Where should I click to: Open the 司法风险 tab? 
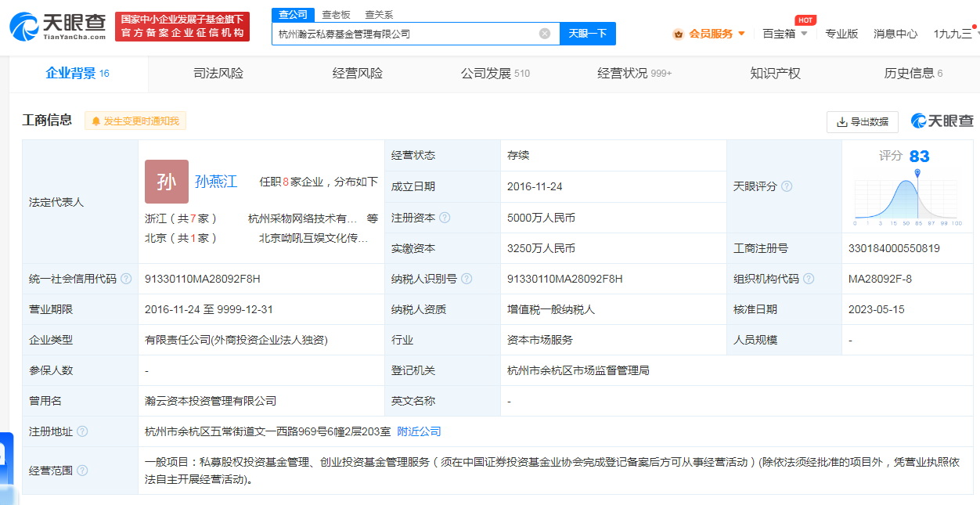[x=218, y=74]
